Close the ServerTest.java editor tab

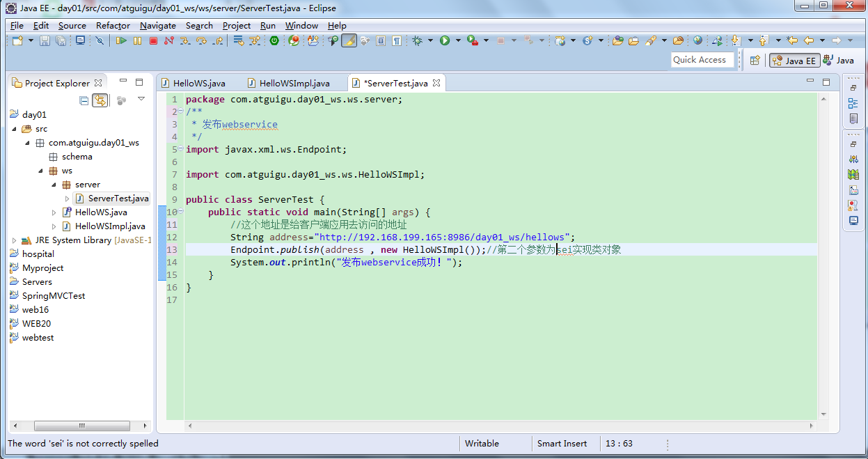[x=436, y=83]
